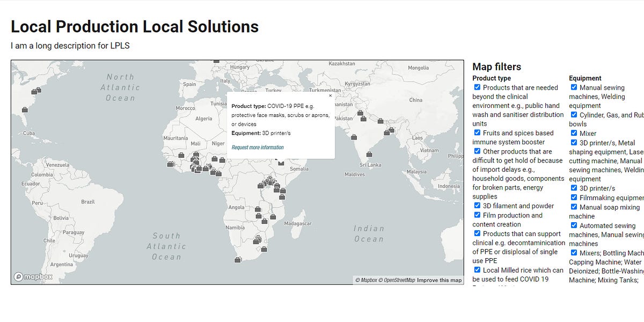
Task: Open the OpenStreetMap attribution link
Action: tap(396, 280)
